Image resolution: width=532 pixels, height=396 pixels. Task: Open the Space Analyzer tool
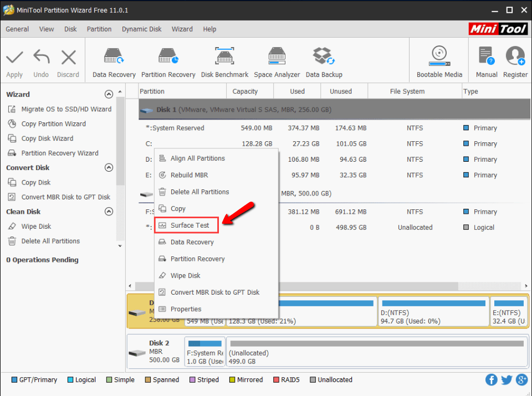[x=277, y=60]
